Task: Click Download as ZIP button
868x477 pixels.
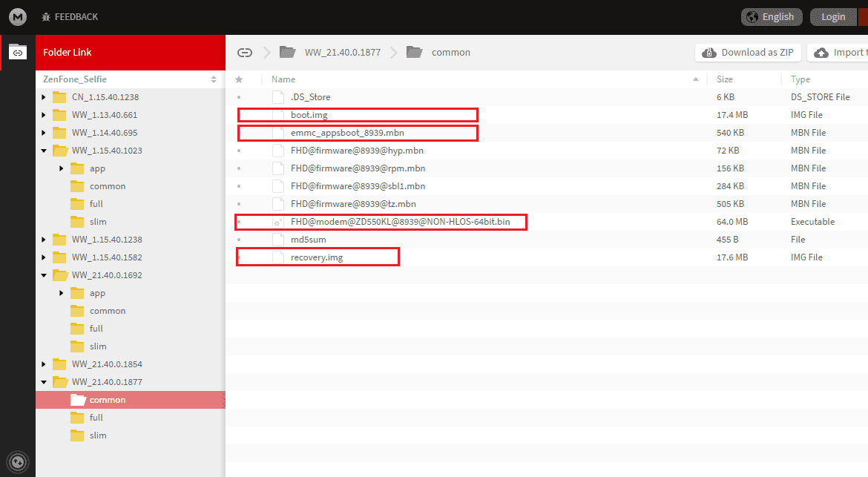Action: [747, 53]
